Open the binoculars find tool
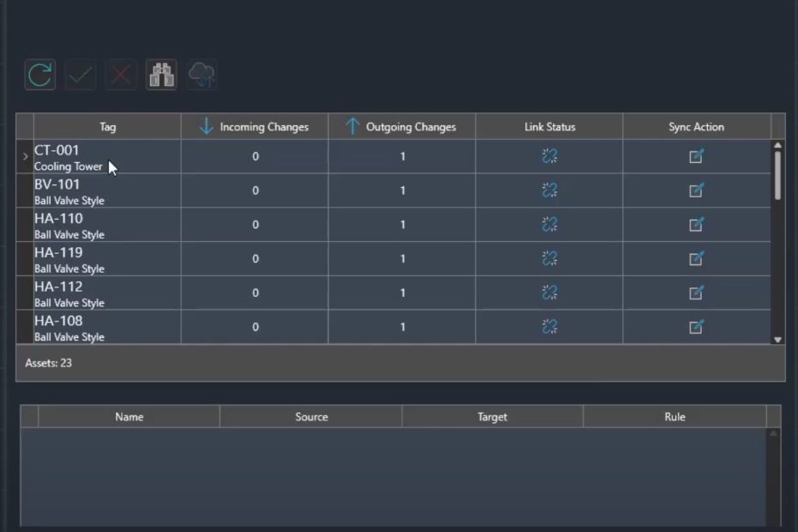 161,76
